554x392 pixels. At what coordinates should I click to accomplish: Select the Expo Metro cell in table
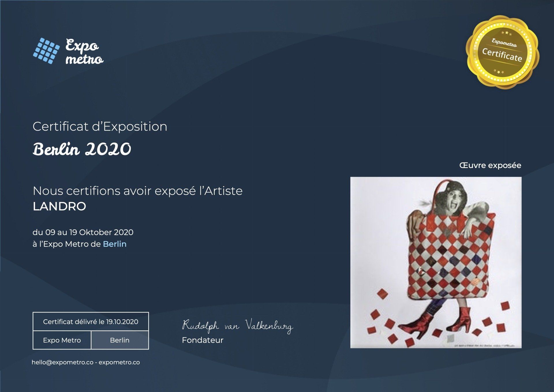click(62, 340)
